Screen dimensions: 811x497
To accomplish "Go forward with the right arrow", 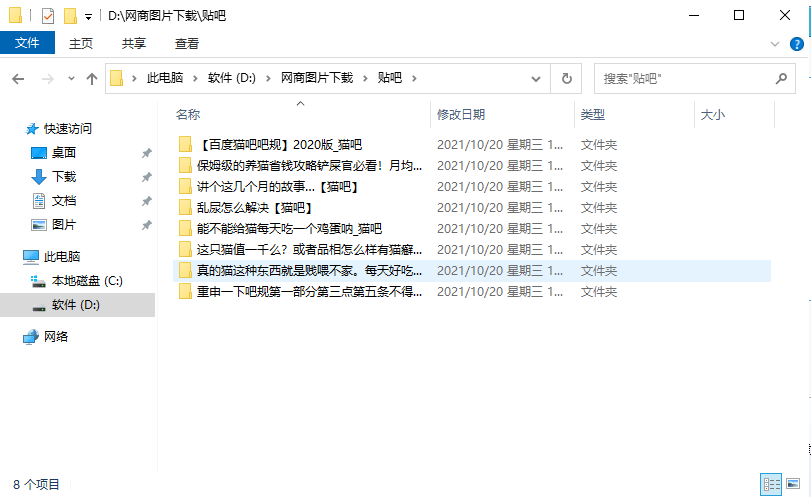I will [x=48, y=79].
